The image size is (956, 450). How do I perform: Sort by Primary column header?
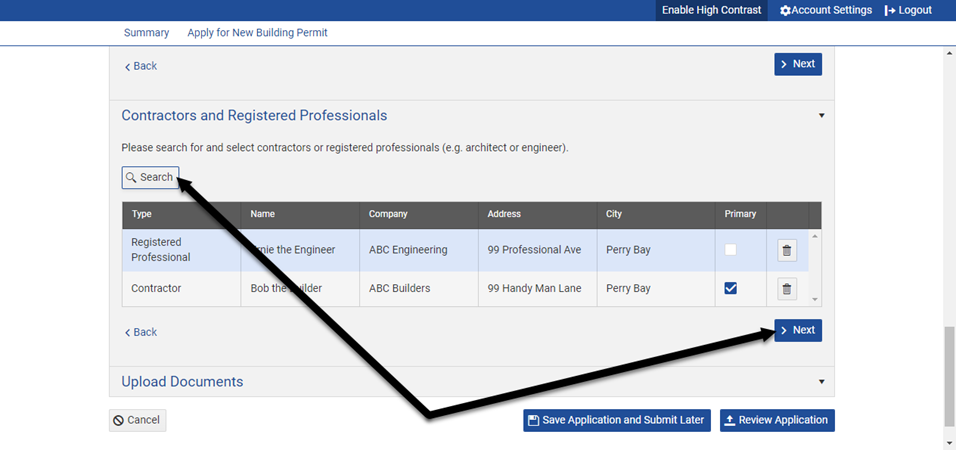(740, 214)
